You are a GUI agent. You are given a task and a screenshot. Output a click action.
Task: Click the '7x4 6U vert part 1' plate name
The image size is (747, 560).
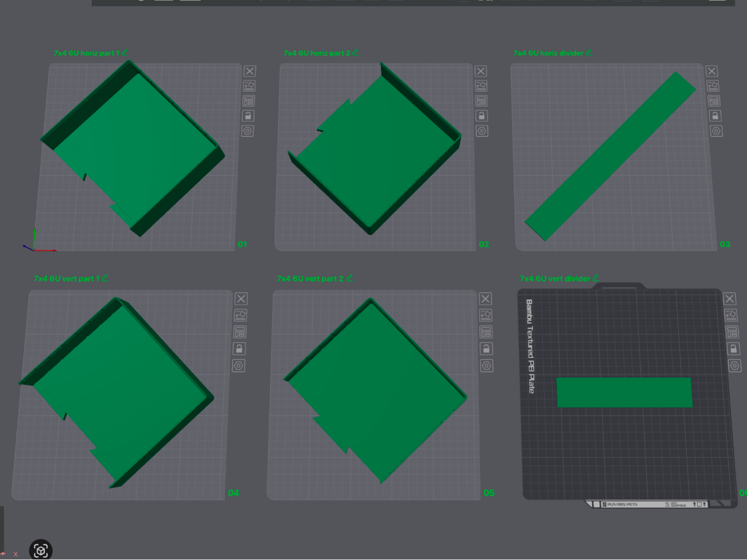click(x=67, y=279)
